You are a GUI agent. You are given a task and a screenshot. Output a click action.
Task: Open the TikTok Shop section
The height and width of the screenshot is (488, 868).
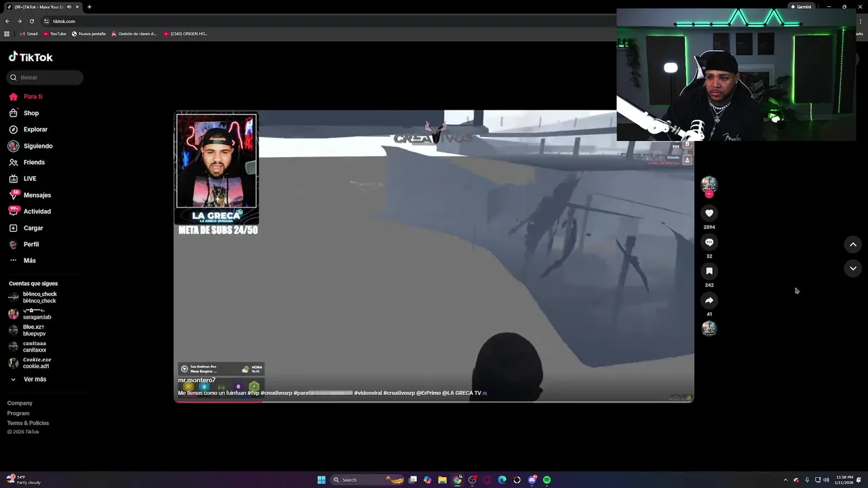point(24,113)
